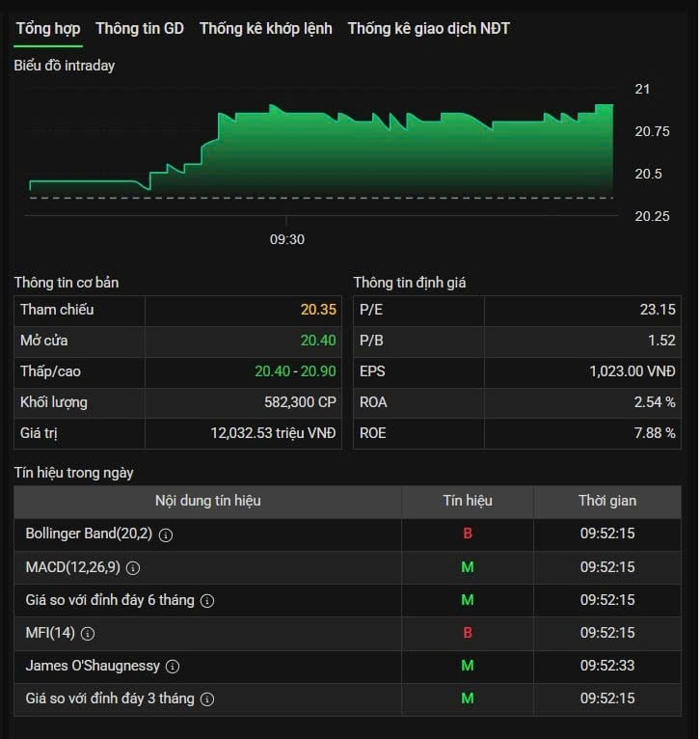
Task: Click Giá so với đỉnh đáy 6 tháng text
Action: [110, 600]
